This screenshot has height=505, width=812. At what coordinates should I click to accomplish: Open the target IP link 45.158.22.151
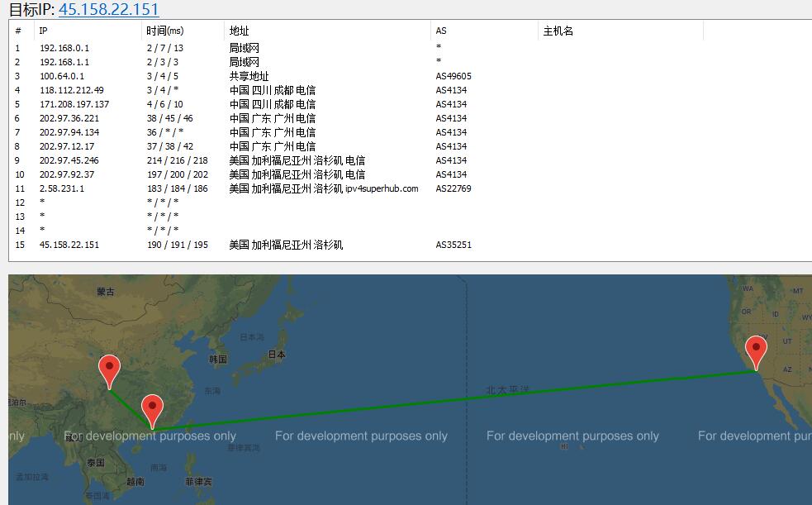coord(108,9)
